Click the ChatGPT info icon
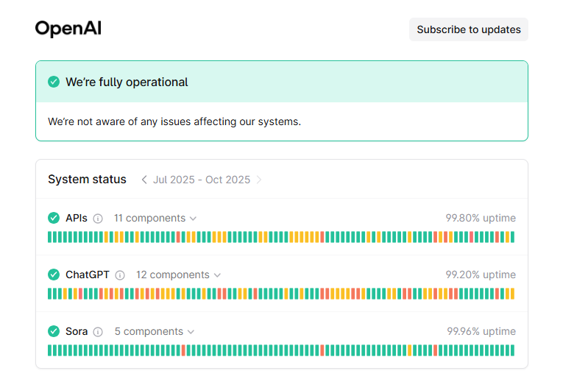Image resolution: width=588 pixels, height=382 pixels. [120, 275]
